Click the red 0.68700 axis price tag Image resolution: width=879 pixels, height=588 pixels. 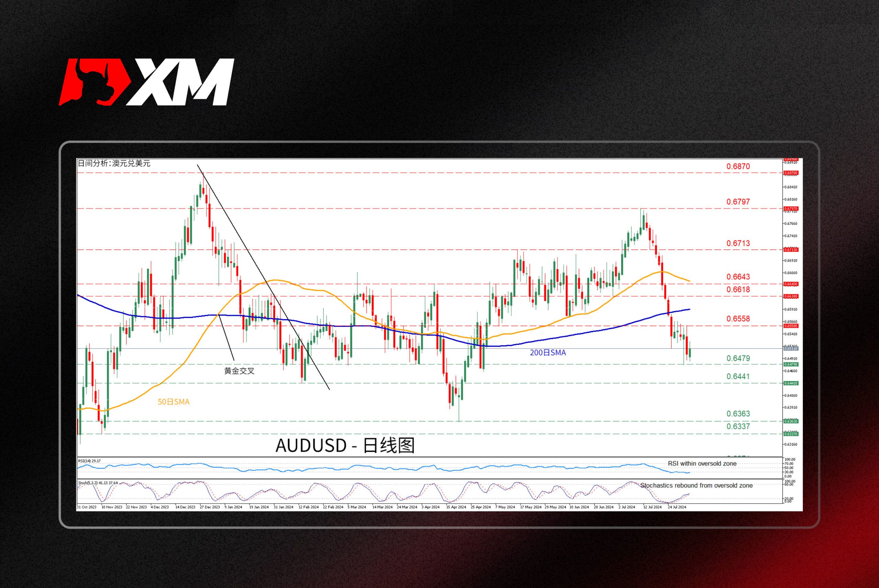pyautogui.click(x=791, y=173)
